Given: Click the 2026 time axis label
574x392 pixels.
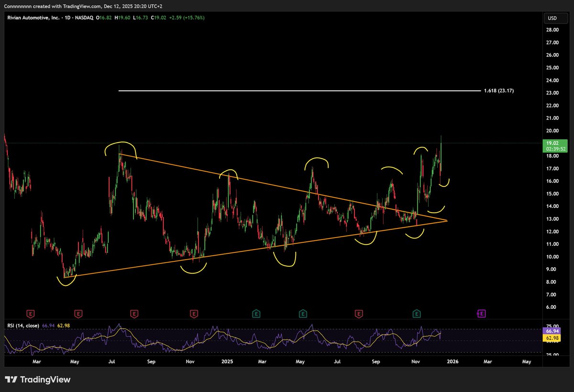Looking at the screenshot, I should [453, 362].
